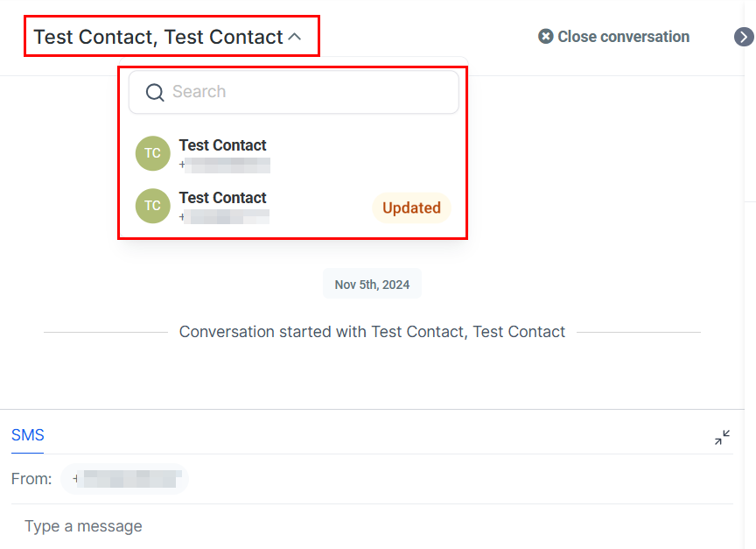Click the Nov 5th, 2024 date label
This screenshot has width=756, height=549.
(x=372, y=285)
